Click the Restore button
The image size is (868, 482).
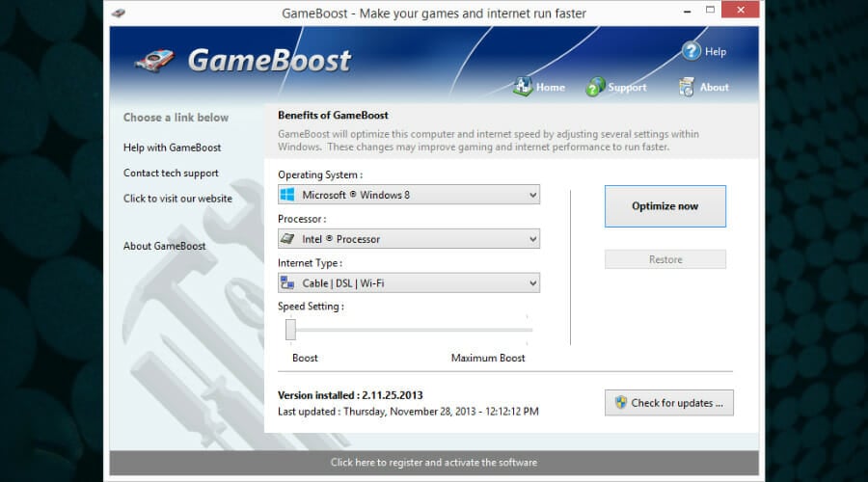tap(665, 259)
